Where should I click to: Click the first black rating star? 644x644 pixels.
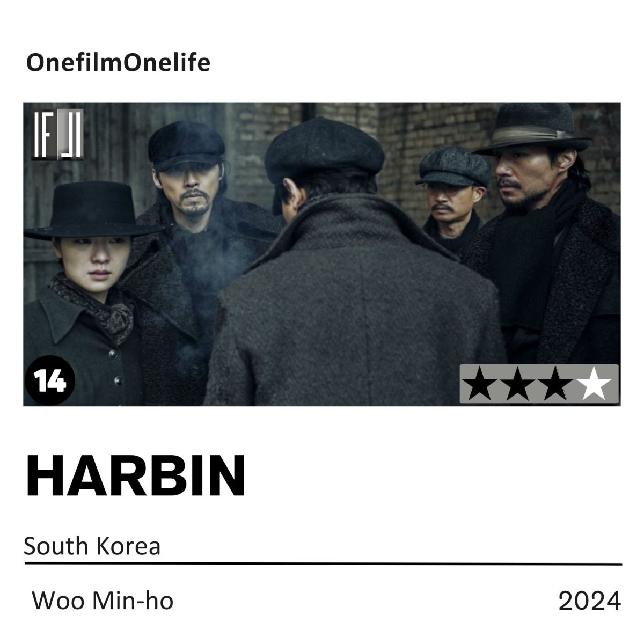click(480, 385)
